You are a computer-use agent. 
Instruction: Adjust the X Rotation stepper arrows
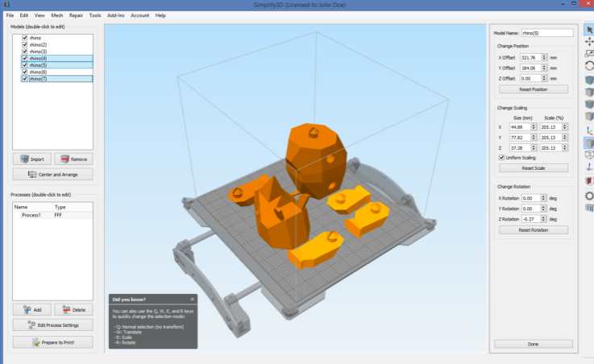(543, 198)
